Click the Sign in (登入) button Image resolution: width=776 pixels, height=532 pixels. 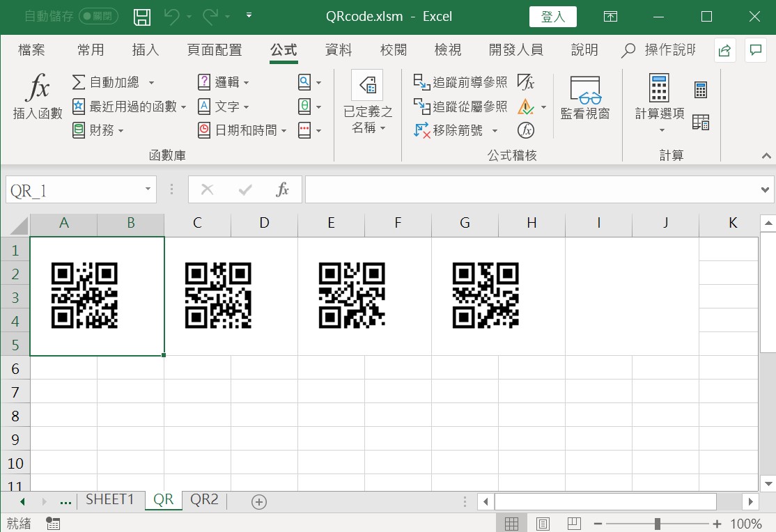click(553, 17)
